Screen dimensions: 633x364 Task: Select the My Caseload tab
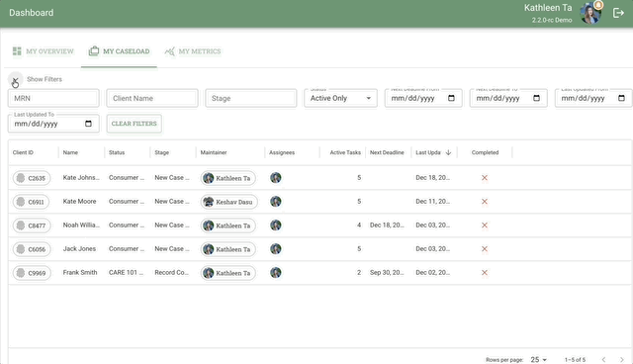pos(119,51)
